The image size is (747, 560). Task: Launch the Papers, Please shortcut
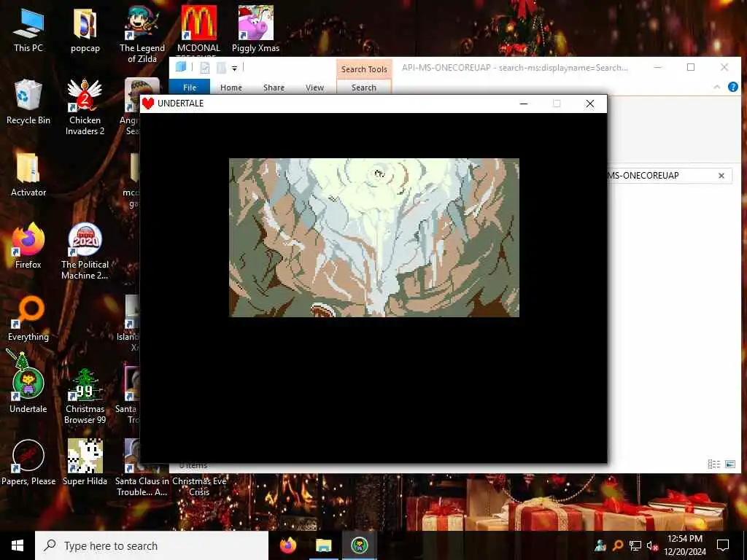tap(28, 463)
